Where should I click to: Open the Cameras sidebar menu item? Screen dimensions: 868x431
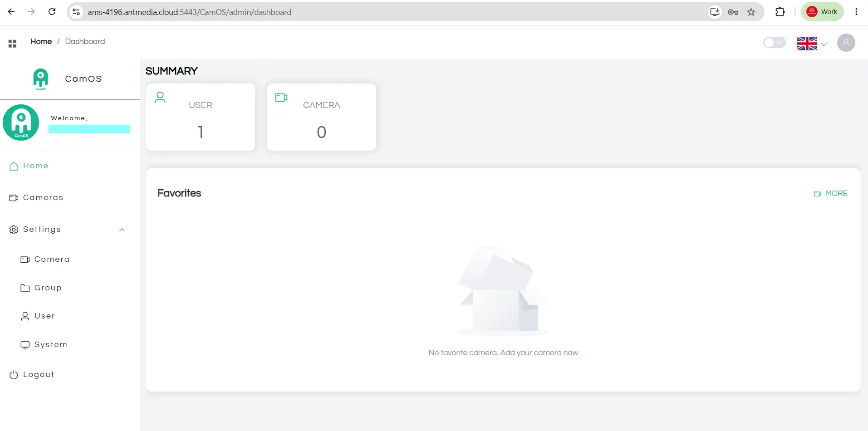[x=70, y=198]
